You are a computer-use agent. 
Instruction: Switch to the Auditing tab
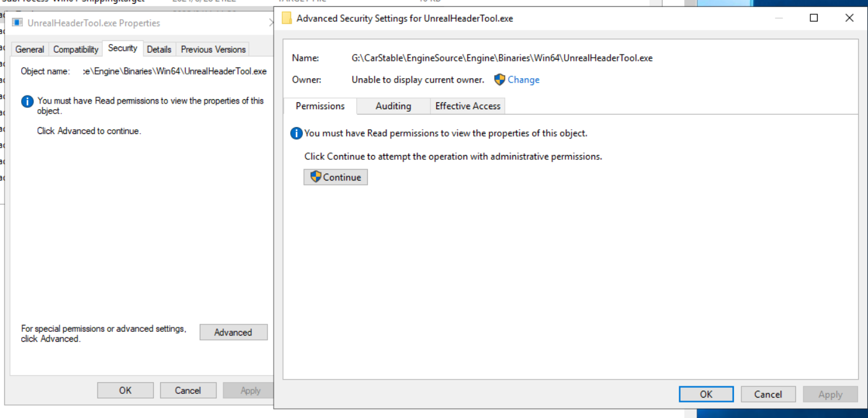393,106
